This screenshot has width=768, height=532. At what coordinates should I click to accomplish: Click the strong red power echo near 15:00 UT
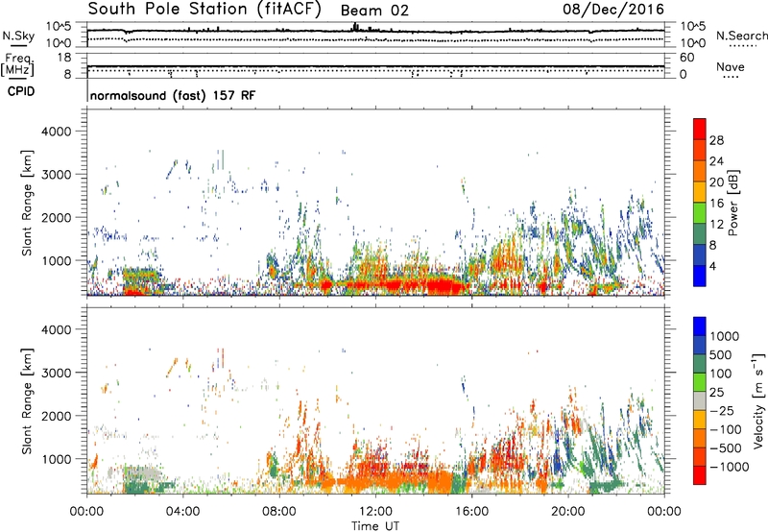pos(444,285)
